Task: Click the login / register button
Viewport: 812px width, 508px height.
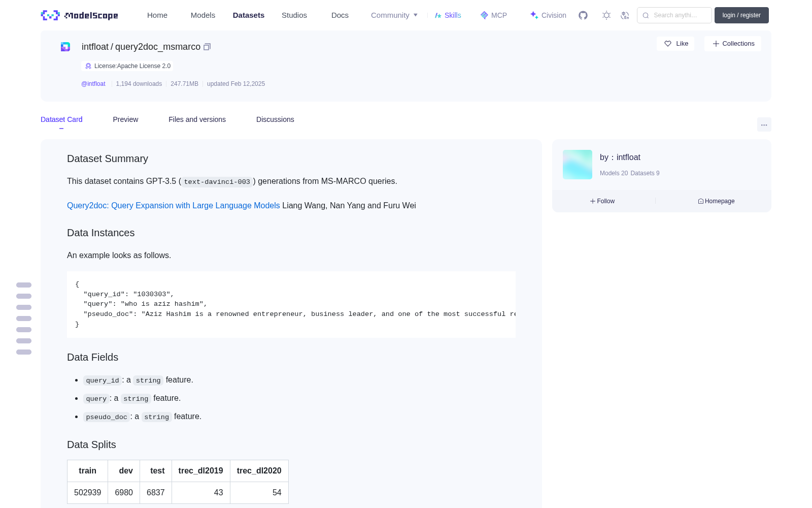Action: 741,15
